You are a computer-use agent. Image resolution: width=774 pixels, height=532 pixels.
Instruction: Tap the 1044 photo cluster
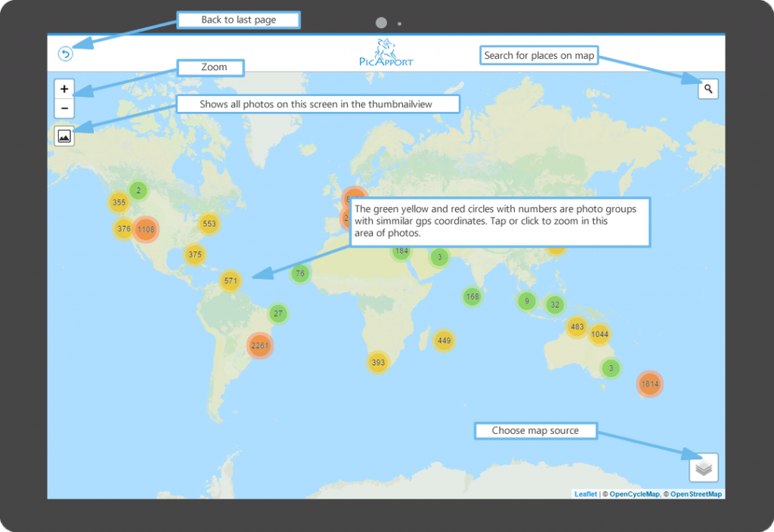coord(599,334)
